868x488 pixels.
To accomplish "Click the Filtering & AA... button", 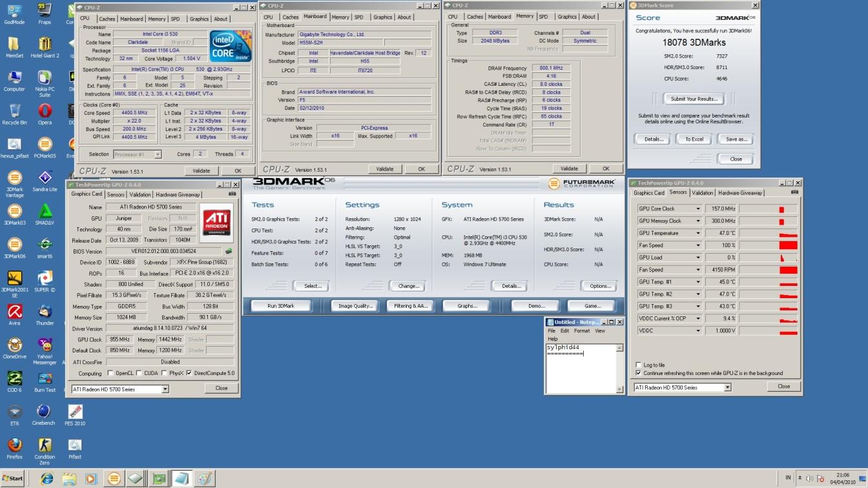I will coord(411,306).
